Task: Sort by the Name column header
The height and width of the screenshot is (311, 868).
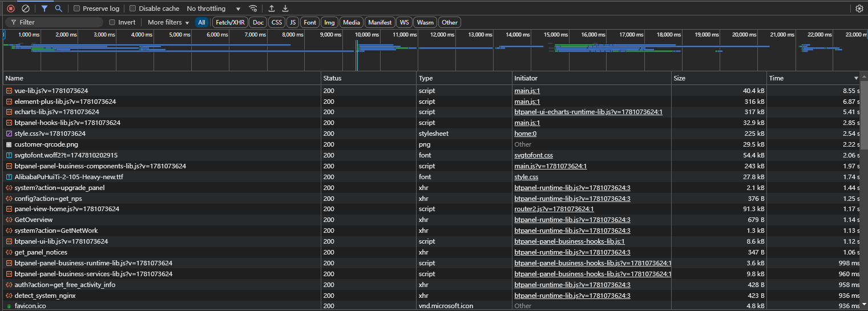Action: (162, 78)
